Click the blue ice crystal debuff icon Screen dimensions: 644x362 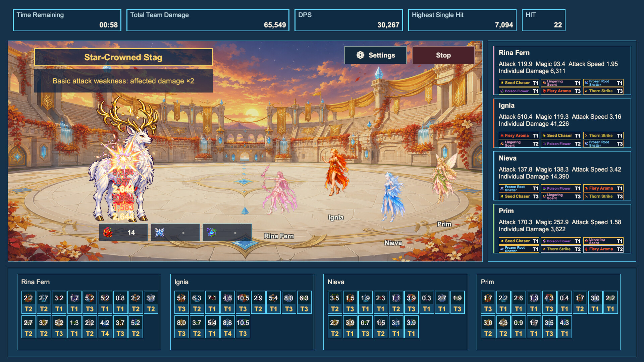point(160,232)
